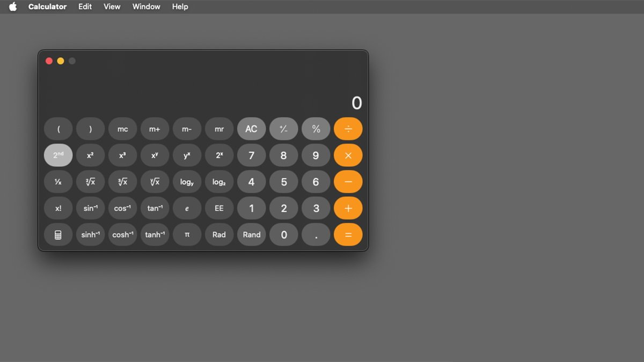Open the Help menu
The height and width of the screenshot is (362, 644).
point(180,6)
